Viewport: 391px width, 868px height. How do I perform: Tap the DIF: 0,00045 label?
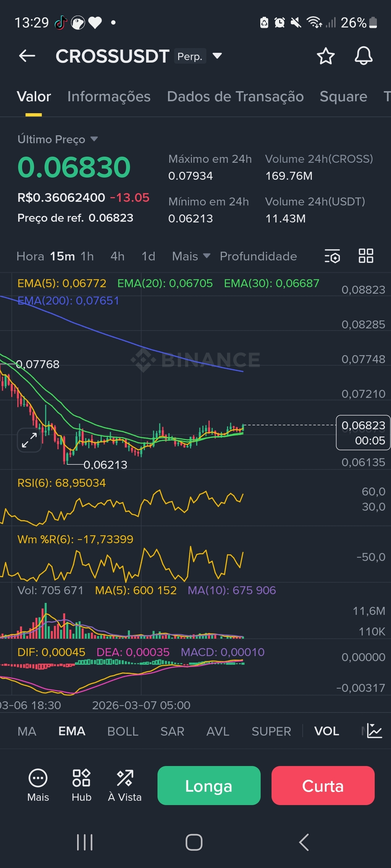(x=51, y=652)
